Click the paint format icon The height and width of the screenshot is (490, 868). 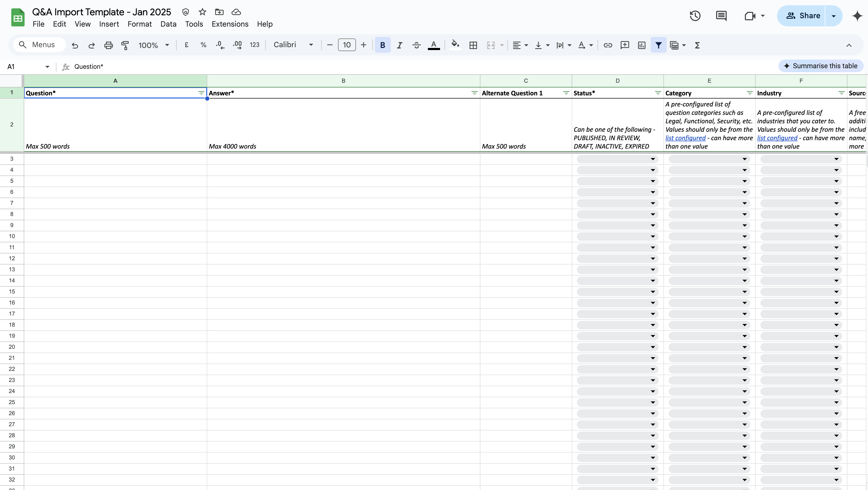pos(125,45)
